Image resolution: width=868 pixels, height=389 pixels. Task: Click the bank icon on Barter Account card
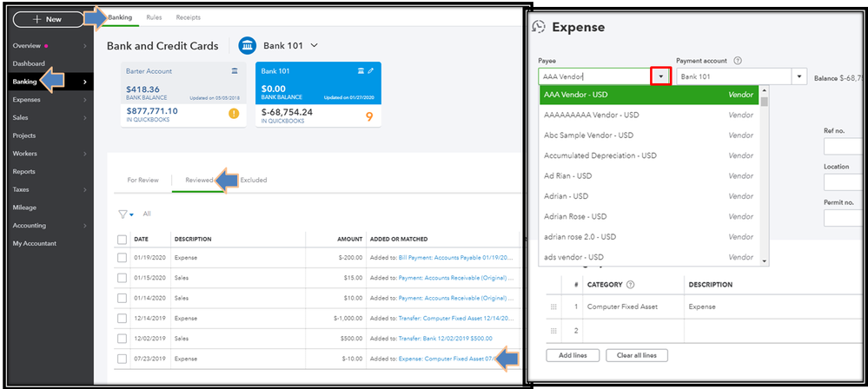tap(235, 71)
